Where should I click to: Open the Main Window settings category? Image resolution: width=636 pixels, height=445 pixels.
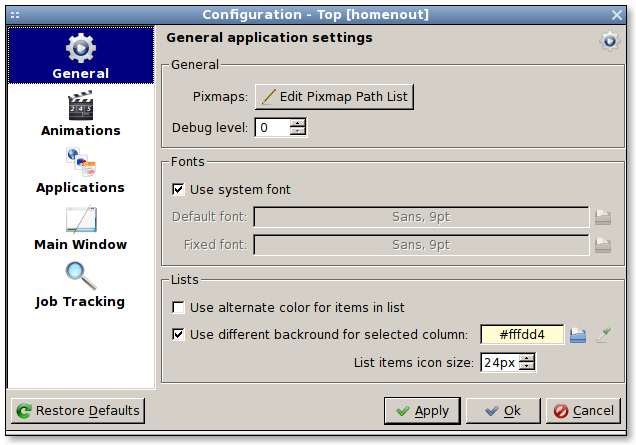(81, 228)
